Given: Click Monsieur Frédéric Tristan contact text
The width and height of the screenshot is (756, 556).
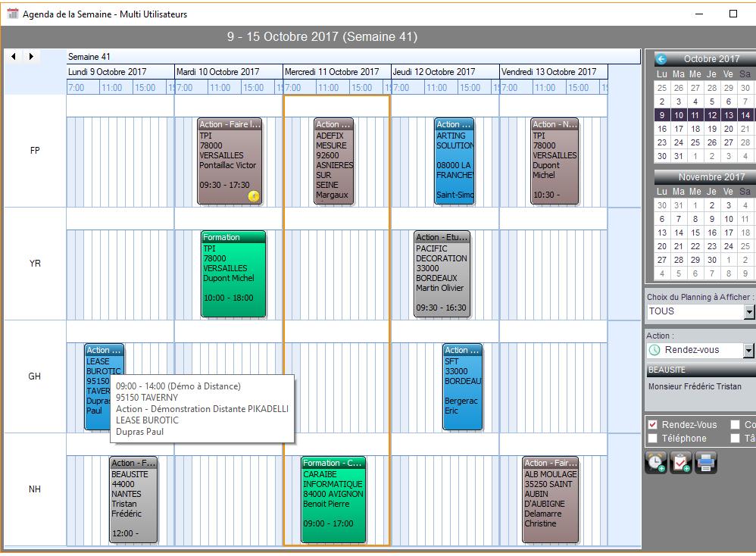Looking at the screenshot, I should [695, 386].
